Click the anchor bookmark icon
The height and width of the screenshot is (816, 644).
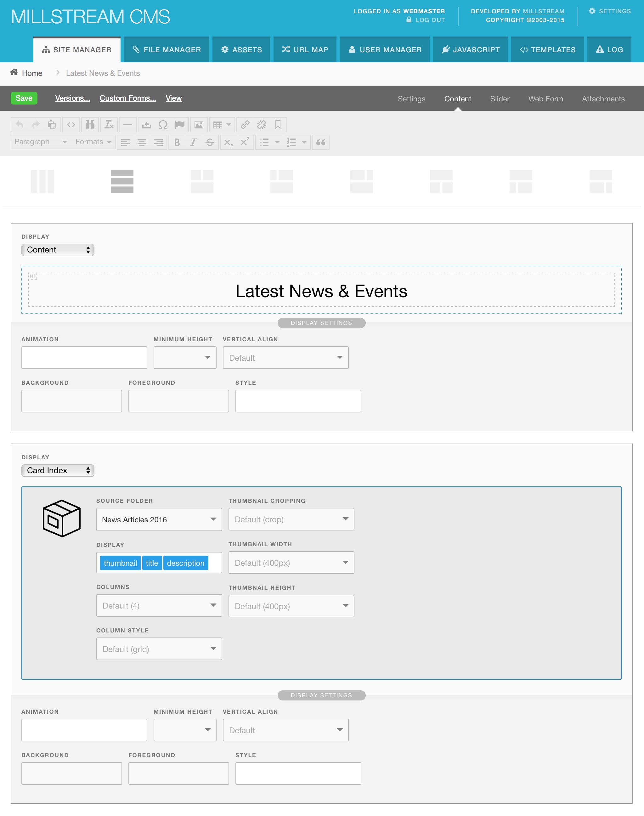click(278, 125)
